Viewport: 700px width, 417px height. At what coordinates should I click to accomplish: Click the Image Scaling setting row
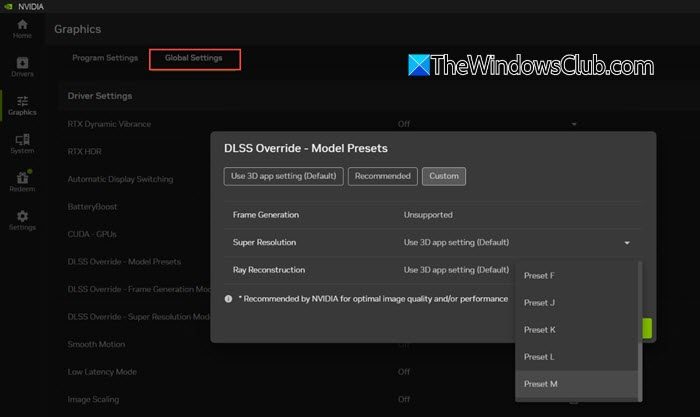coord(93,400)
